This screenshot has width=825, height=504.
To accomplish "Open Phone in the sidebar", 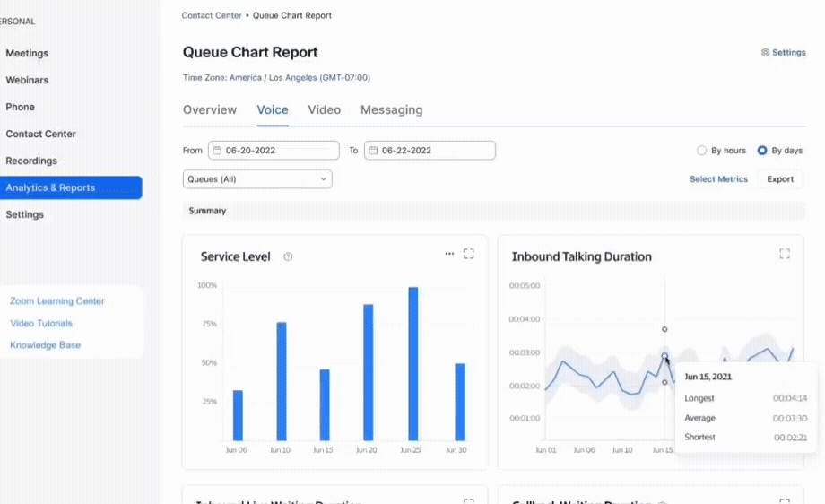I will point(20,107).
